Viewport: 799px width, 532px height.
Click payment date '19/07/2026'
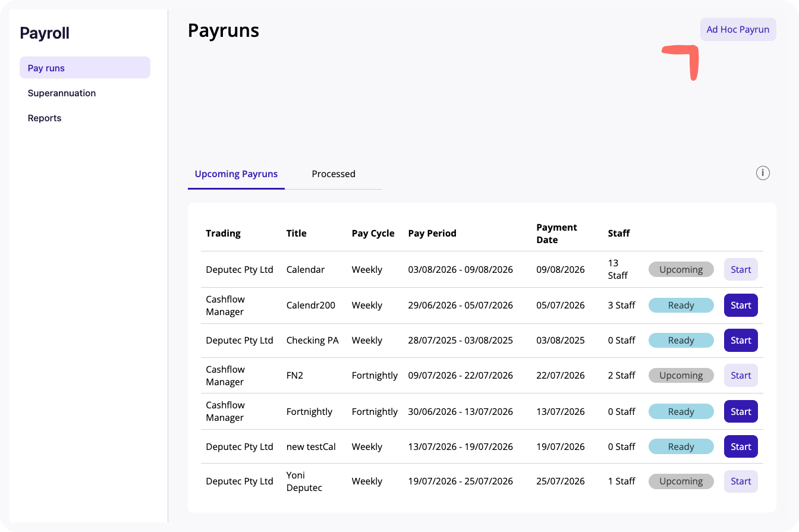tap(561, 446)
